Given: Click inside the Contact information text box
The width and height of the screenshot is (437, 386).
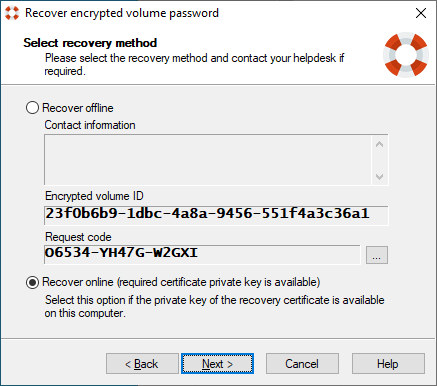Looking at the screenshot, I should click(208, 160).
